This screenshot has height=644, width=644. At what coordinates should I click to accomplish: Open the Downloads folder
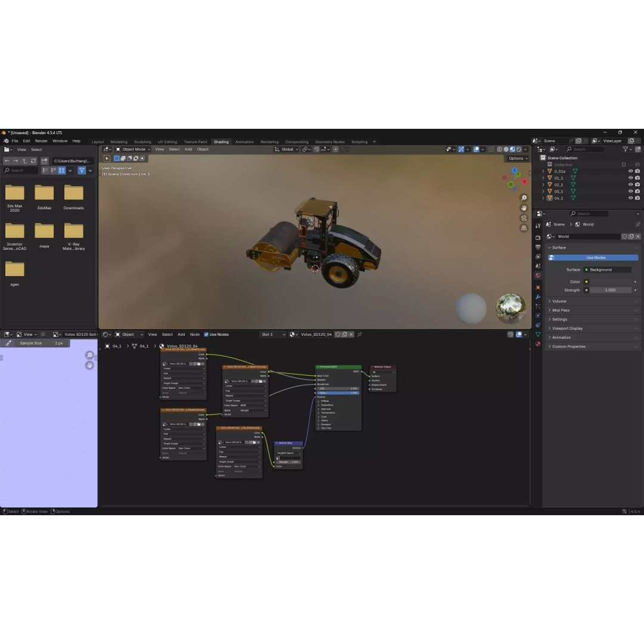coord(73,197)
